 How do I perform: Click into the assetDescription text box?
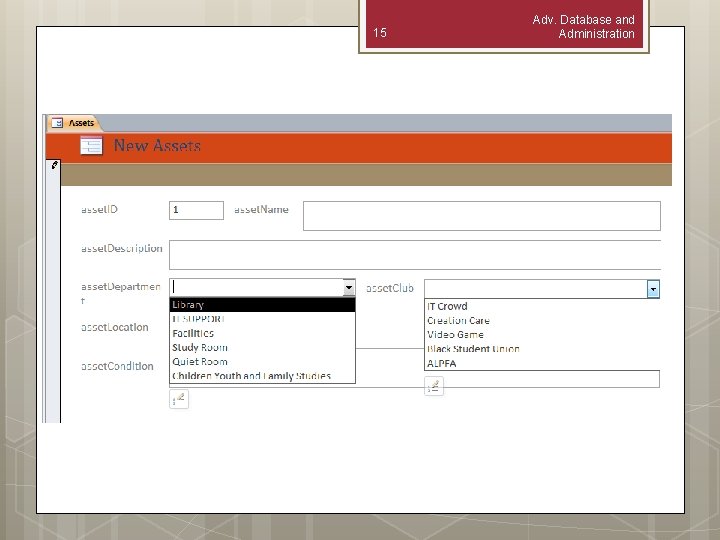tap(415, 255)
